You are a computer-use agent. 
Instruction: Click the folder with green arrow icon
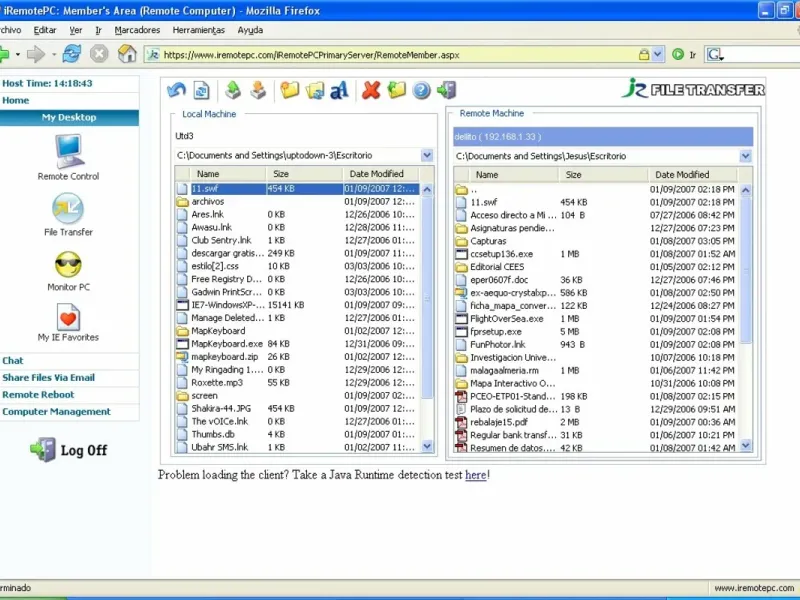396,90
